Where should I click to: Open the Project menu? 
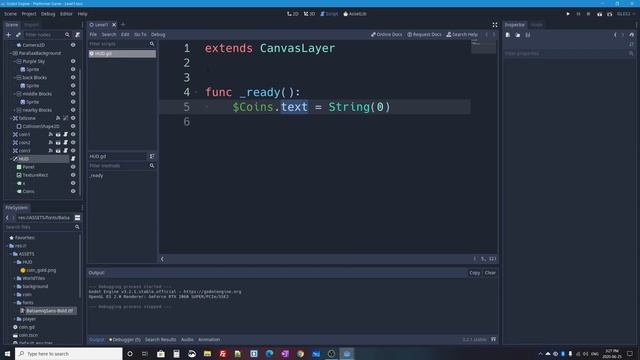[x=29, y=14]
